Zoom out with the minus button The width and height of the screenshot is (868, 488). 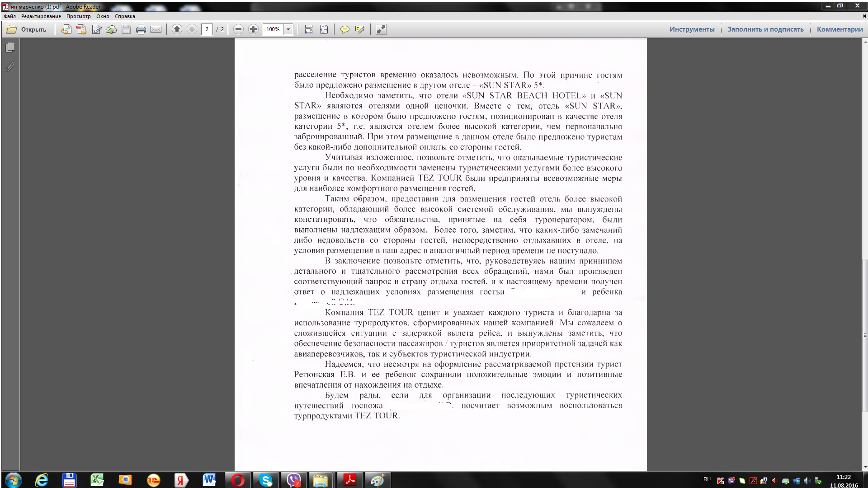pos(238,29)
